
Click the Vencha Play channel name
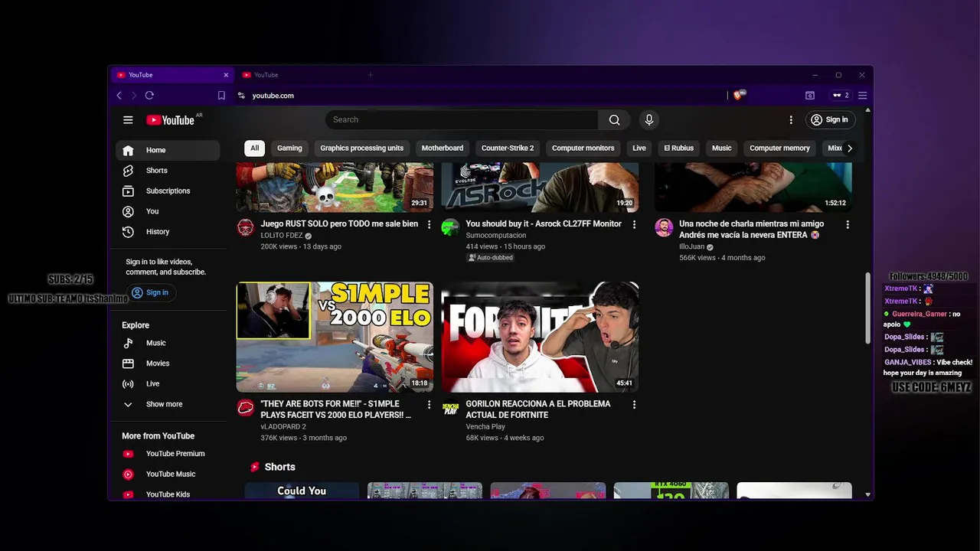pos(485,427)
